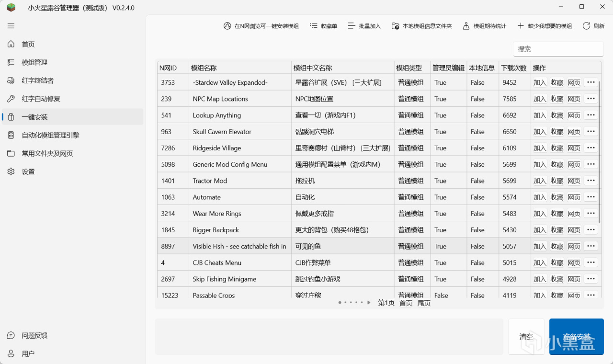Focus the 搜索 search field

click(558, 49)
